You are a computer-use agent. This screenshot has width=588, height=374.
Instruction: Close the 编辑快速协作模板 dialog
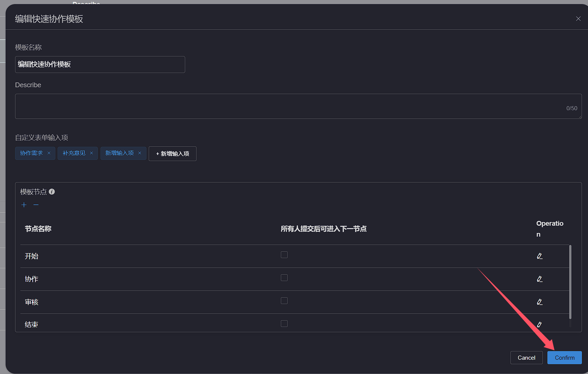point(578,19)
